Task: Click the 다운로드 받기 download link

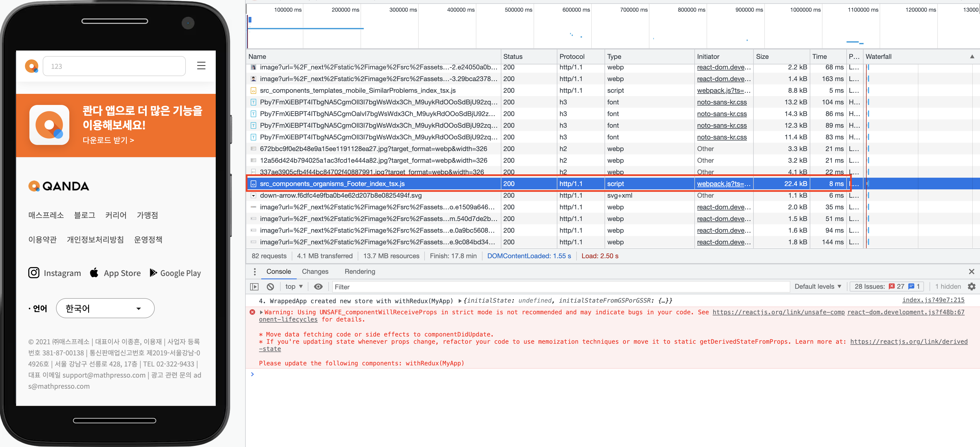Action: pyautogui.click(x=108, y=140)
